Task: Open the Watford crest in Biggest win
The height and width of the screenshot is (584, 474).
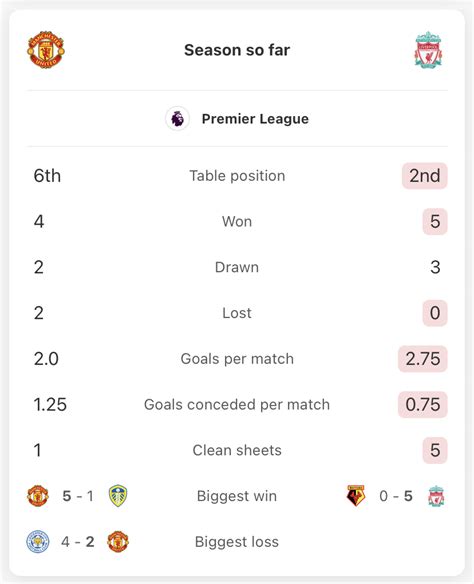Action: pos(356,496)
